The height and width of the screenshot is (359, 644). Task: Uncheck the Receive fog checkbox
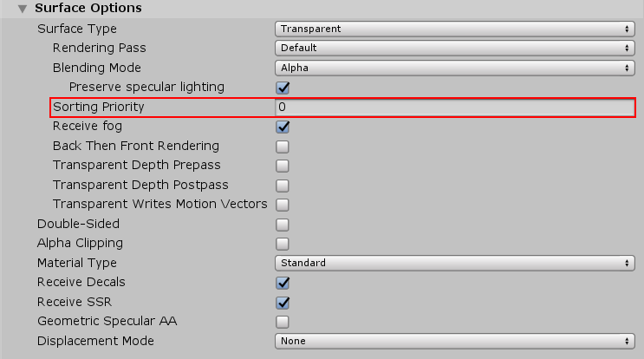coord(283,127)
